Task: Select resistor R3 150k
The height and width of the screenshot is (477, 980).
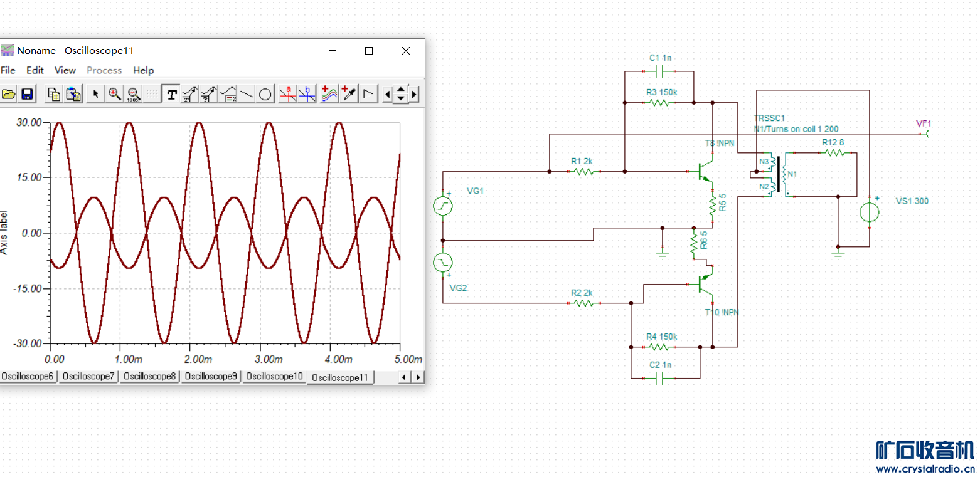Action: (659, 102)
